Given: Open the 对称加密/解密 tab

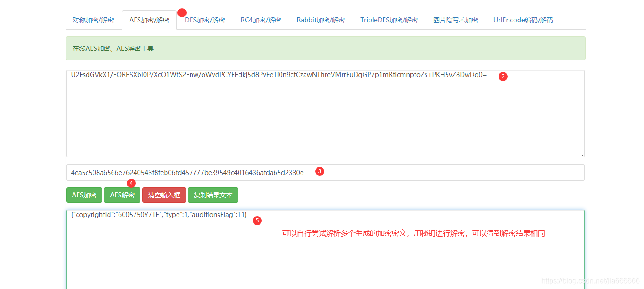Looking at the screenshot, I should 93,20.
